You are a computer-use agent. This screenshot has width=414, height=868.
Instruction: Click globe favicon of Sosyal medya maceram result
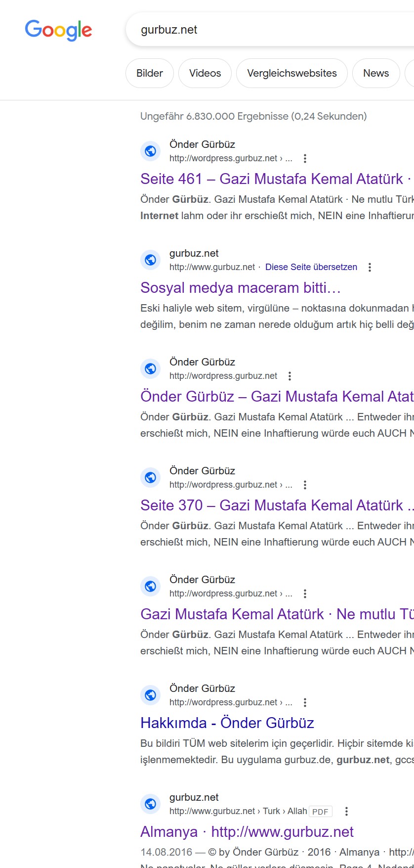[x=151, y=260]
